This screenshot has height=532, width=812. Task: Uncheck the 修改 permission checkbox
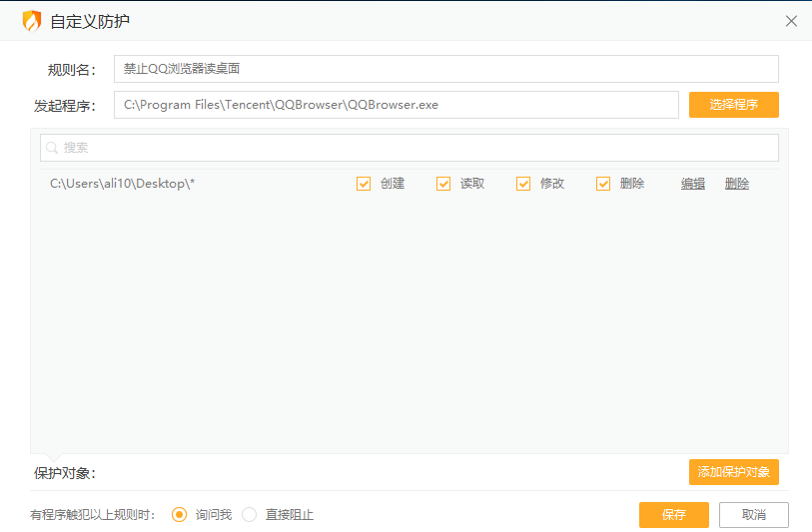click(523, 184)
